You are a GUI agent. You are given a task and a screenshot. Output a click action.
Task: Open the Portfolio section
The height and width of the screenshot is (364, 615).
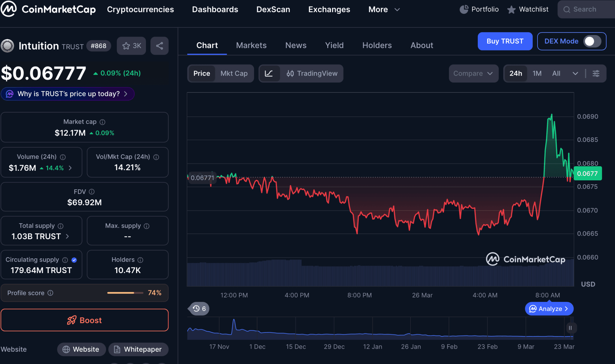[x=479, y=9]
